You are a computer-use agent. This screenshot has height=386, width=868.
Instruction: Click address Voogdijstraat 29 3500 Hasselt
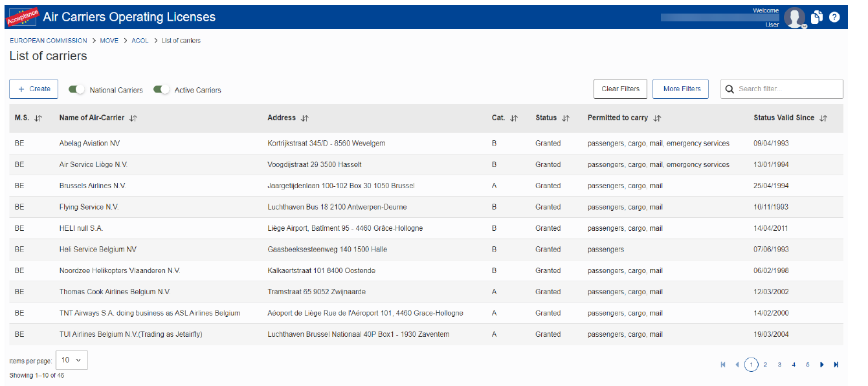pos(315,165)
